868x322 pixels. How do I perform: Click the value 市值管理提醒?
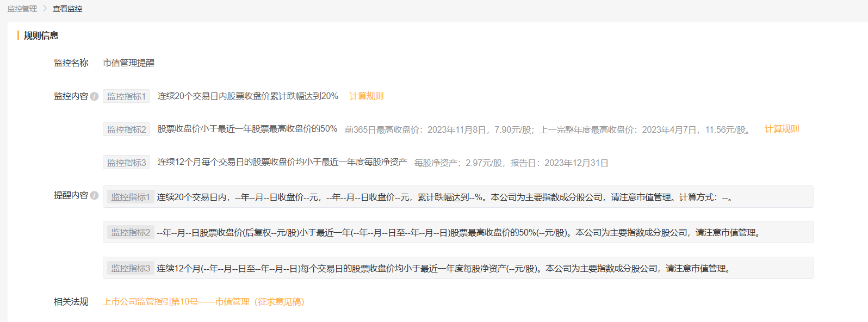pos(129,63)
